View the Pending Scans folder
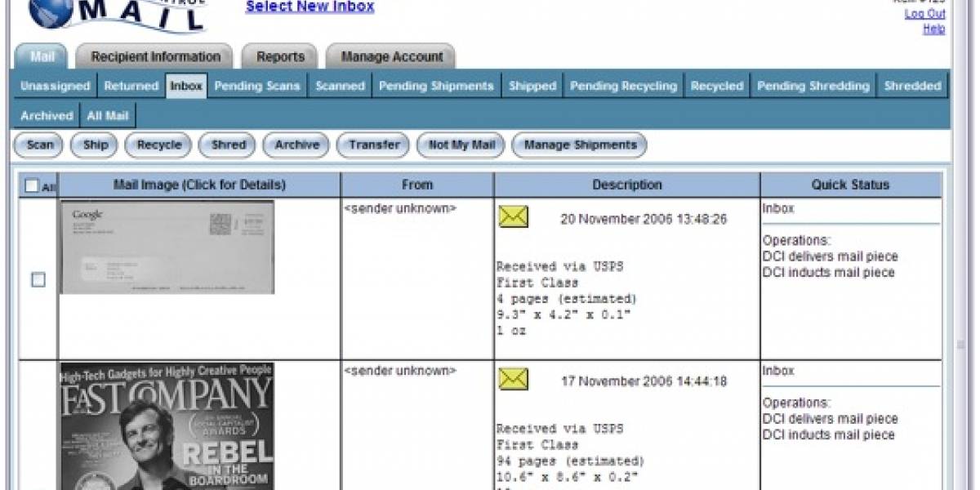Image resolution: width=980 pixels, height=490 pixels. (257, 86)
